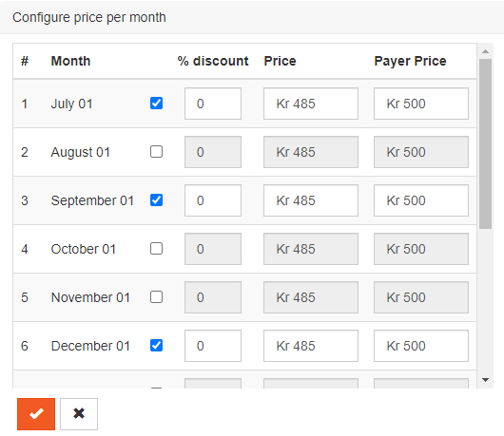Click the September 01 discount field

click(213, 200)
